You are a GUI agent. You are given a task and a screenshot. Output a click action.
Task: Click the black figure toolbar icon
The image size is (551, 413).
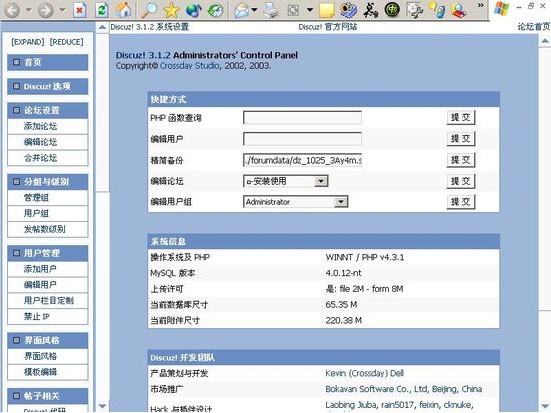tap(370, 9)
